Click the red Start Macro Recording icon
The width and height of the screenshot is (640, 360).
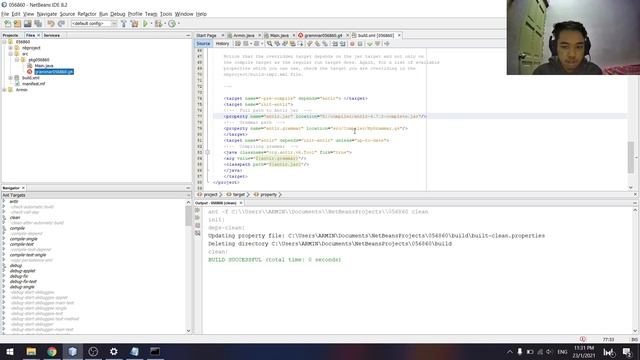coord(352,44)
